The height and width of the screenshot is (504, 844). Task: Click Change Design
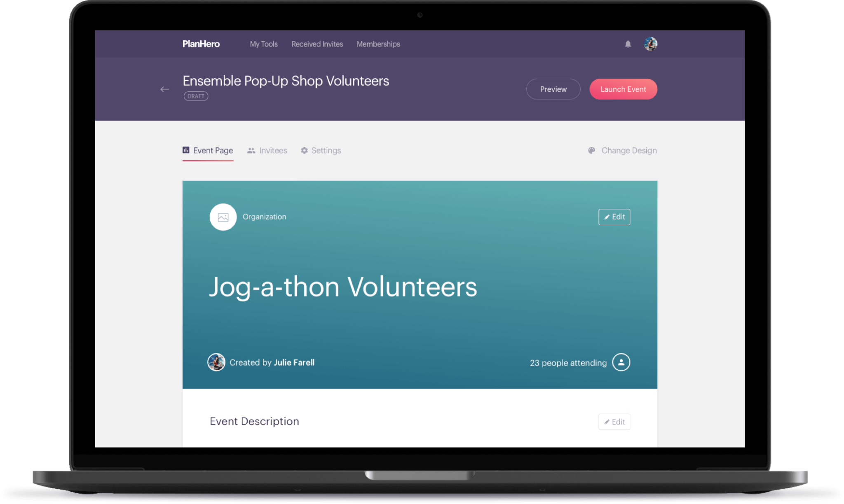(x=622, y=151)
